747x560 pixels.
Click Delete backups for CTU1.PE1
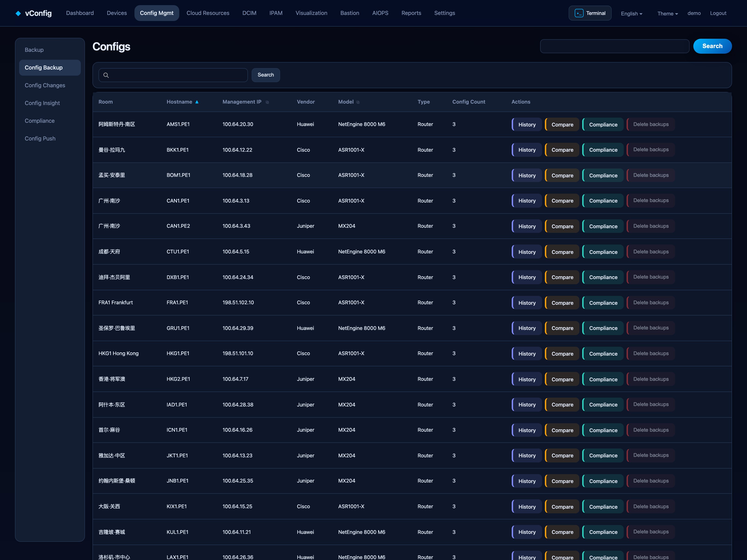(650, 252)
